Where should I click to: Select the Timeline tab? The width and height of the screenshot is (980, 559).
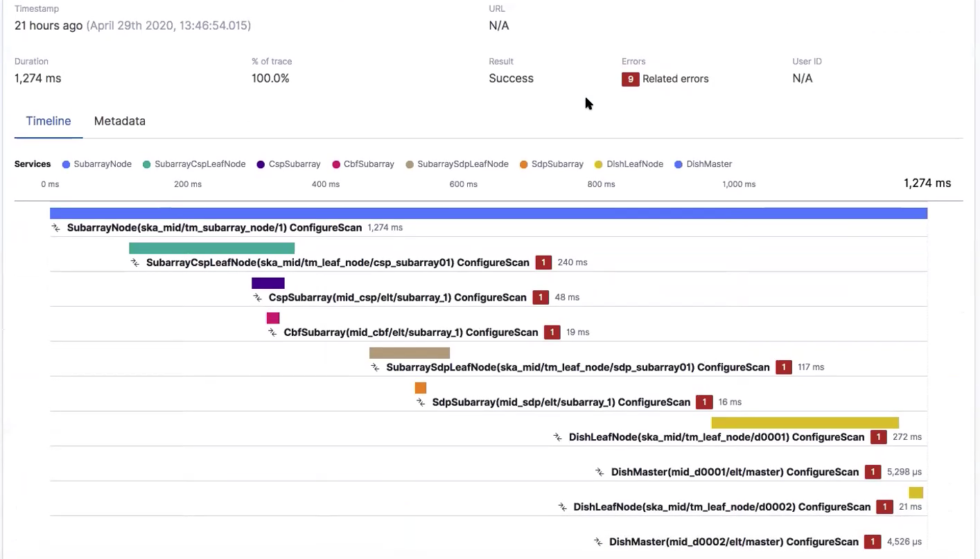pyautogui.click(x=49, y=121)
